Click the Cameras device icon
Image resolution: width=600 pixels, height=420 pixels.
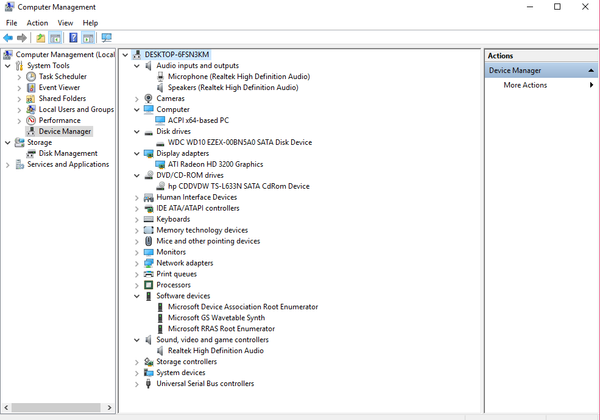(149, 98)
